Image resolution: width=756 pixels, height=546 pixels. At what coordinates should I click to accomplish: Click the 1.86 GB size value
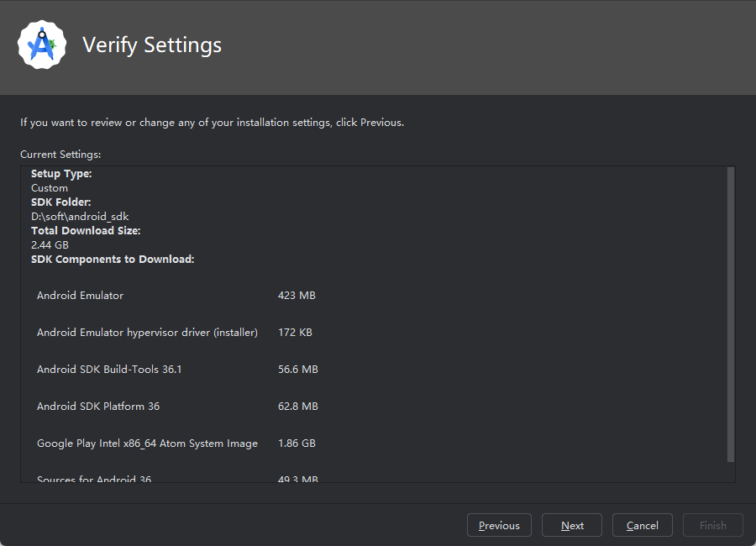point(297,444)
